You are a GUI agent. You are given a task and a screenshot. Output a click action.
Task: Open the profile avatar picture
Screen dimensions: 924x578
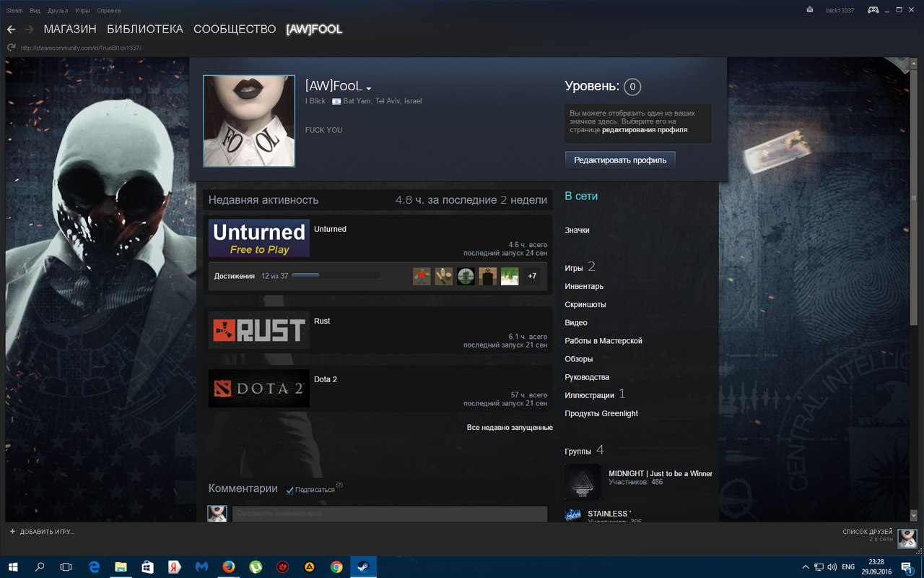(x=249, y=121)
